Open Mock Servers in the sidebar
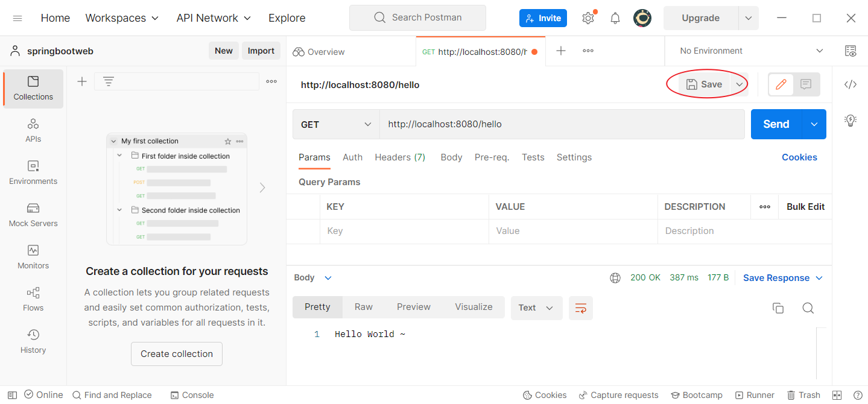The height and width of the screenshot is (404, 868). pyautogui.click(x=33, y=215)
